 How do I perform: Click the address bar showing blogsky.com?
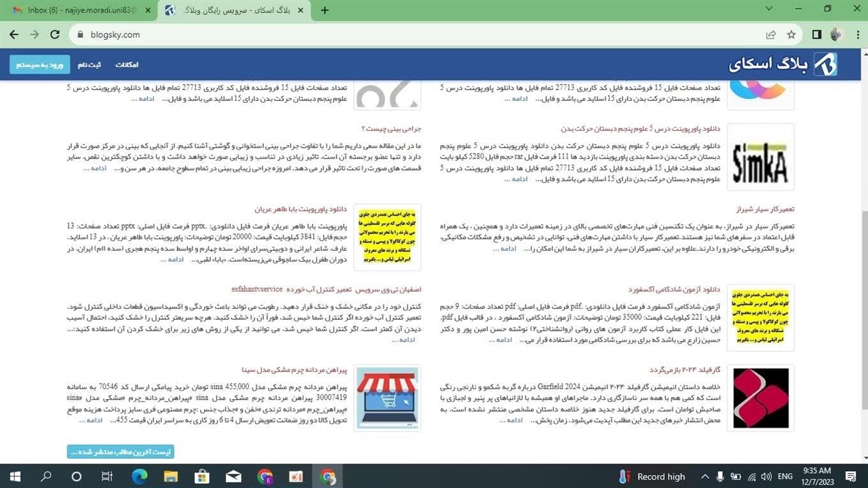(407, 35)
